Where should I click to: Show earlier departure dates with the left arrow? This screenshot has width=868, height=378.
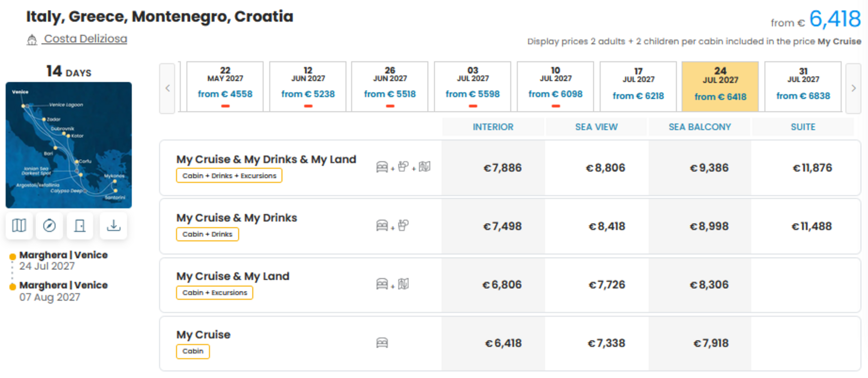tap(168, 88)
